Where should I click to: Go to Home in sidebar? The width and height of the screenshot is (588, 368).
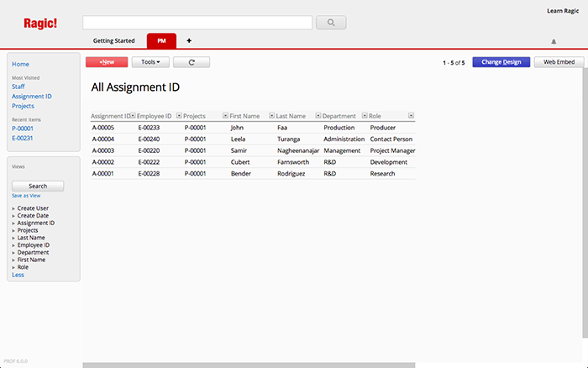20,64
